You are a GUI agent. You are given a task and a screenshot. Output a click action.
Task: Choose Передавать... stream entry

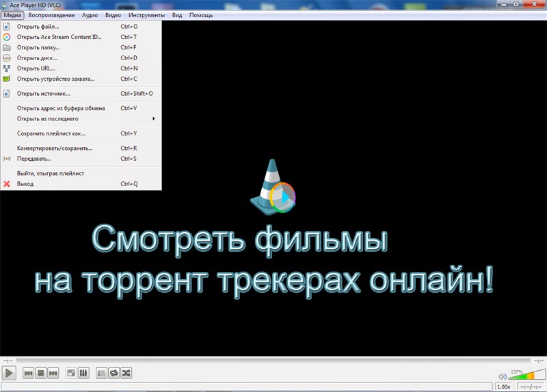(x=81, y=159)
